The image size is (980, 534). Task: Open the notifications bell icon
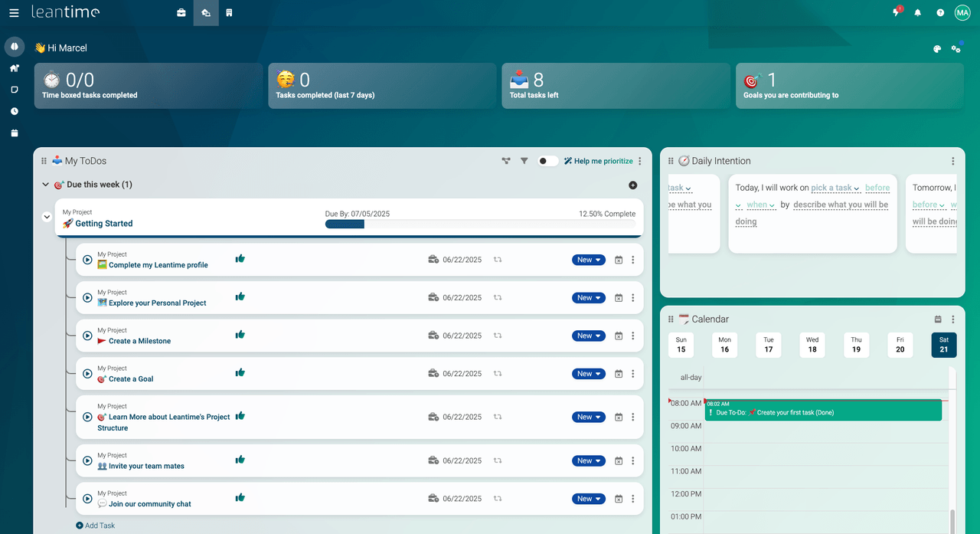[x=918, y=13]
